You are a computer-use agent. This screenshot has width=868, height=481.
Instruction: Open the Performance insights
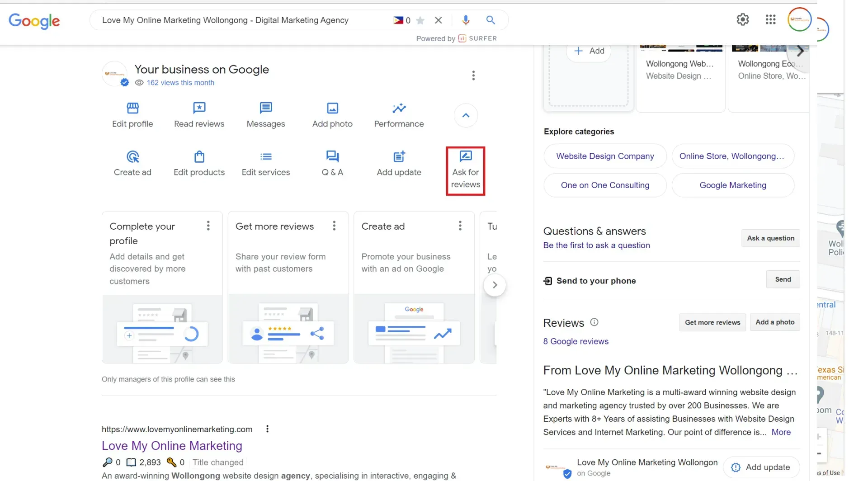[399, 115]
